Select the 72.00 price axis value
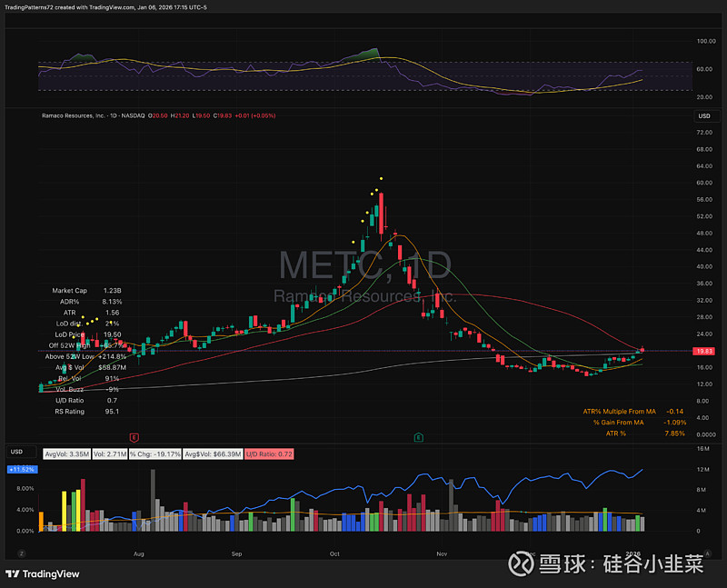 tap(704, 132)
